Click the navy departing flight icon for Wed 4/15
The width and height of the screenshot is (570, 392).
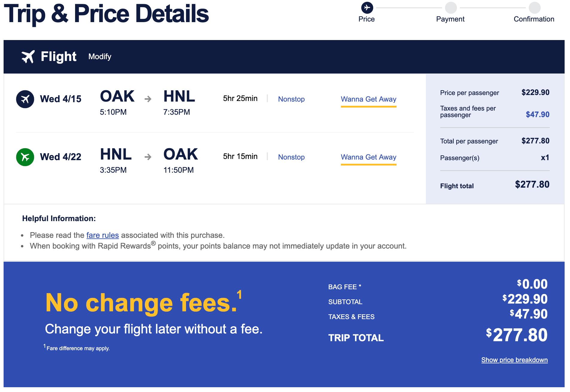(x=25, y=99)
